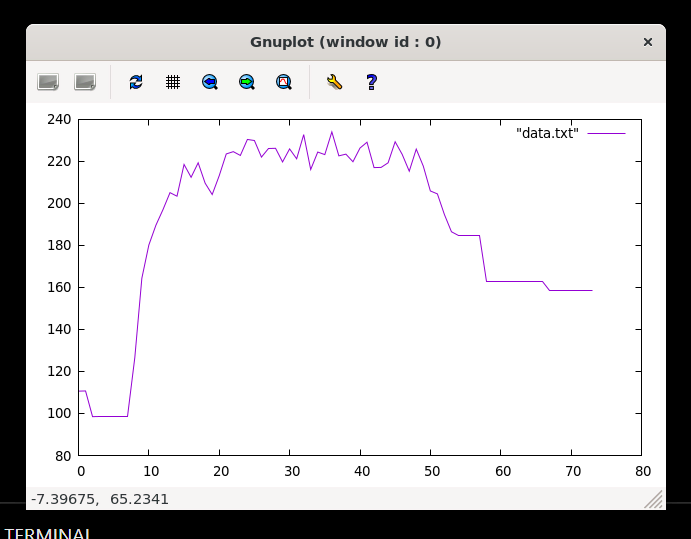Click the 80 label on the x-axis
The image size is (691, 539).
point(642,471)
